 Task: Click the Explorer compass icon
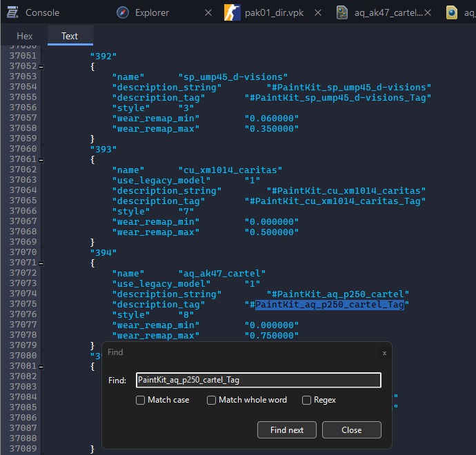pyautogui.click(x=123, y=12)
